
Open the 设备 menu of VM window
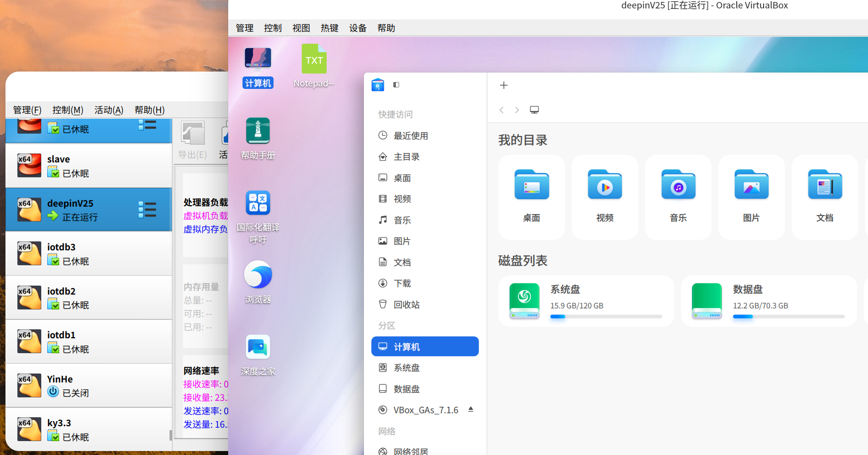(x=358, y=28)
